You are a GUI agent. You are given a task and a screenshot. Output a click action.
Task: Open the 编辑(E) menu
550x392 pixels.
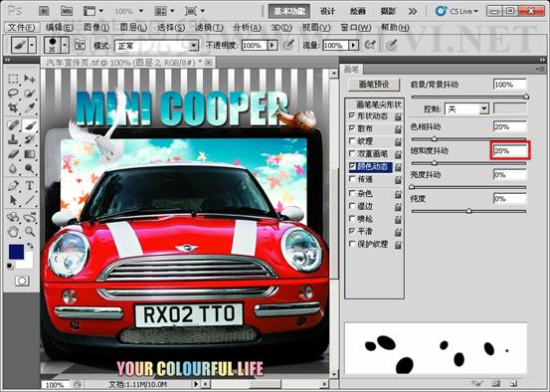[60, 28]
